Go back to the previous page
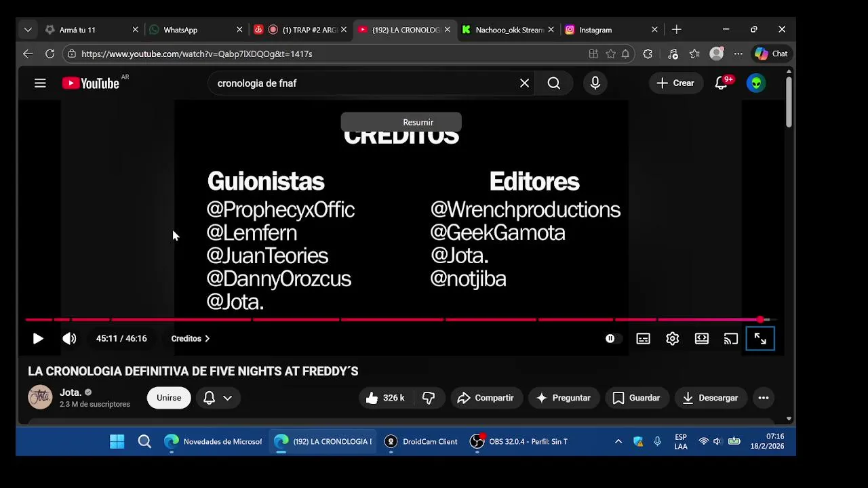This screenshot has height=488, width=868. [28, 54]
